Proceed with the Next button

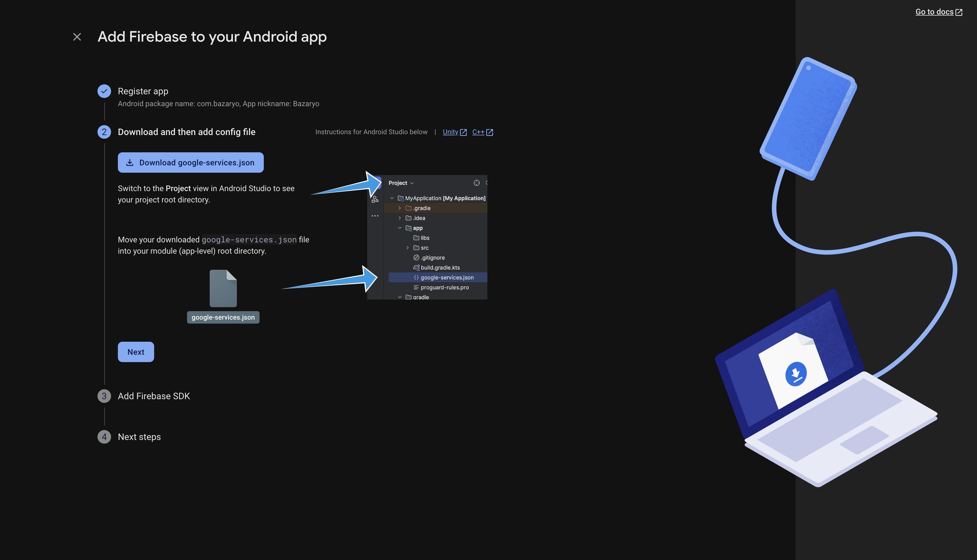(136, 352)
